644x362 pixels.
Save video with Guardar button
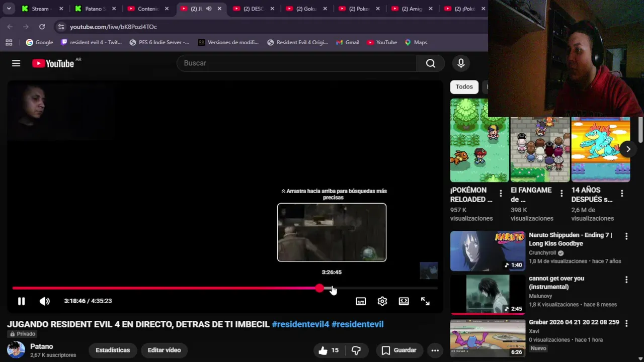coord(398,350)
